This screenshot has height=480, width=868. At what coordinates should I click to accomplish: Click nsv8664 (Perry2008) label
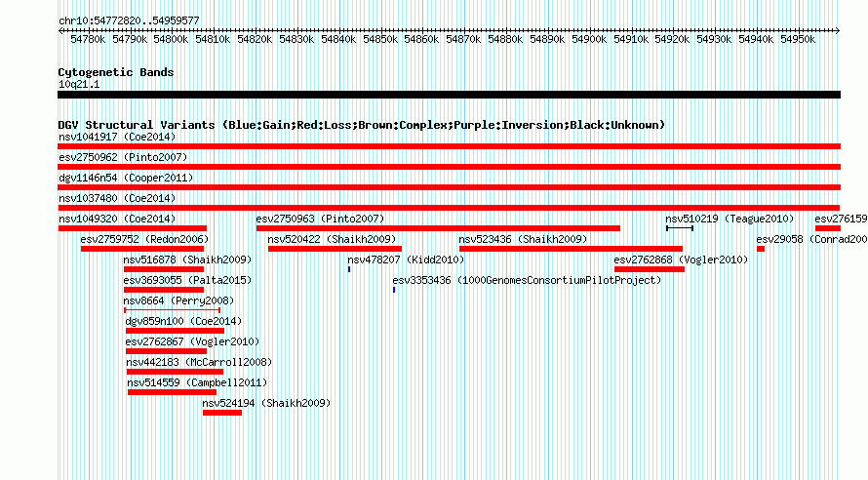click(178, 300)
